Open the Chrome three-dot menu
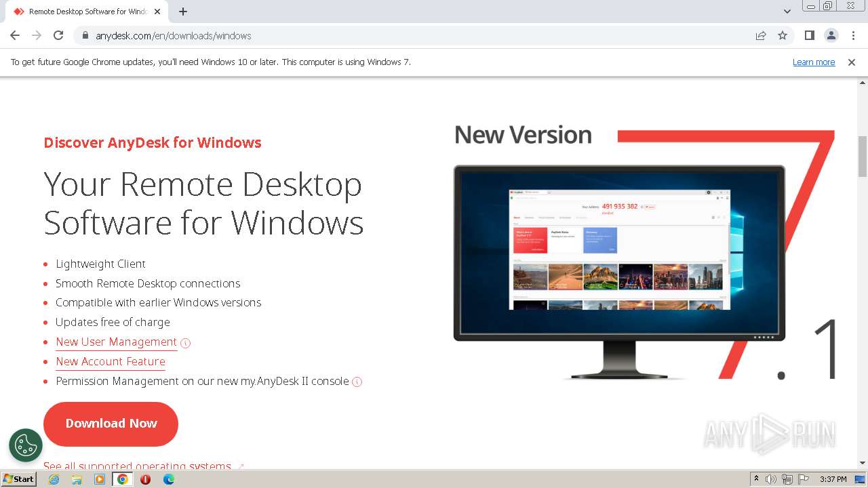 click(x=853, y=35)
